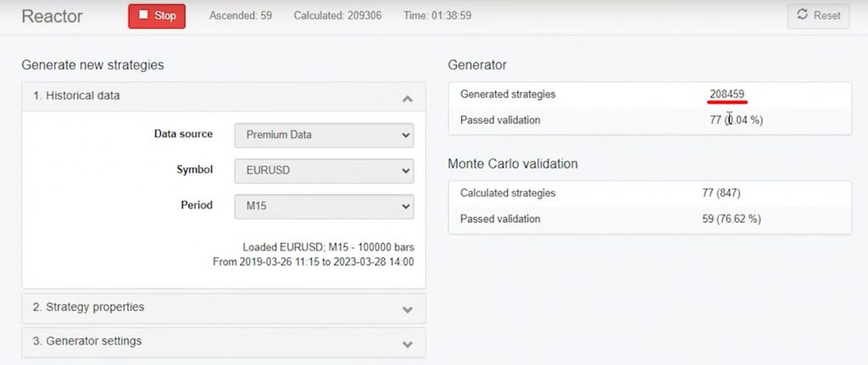Click the Generated strategies count 208459
This screenshot has width=868, height=365.
(727, 94)
